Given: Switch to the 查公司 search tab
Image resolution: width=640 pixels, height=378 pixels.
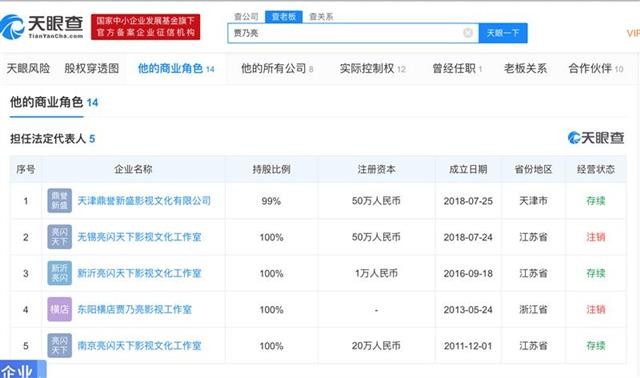Looking at the screenshot, I should [246, 17].
